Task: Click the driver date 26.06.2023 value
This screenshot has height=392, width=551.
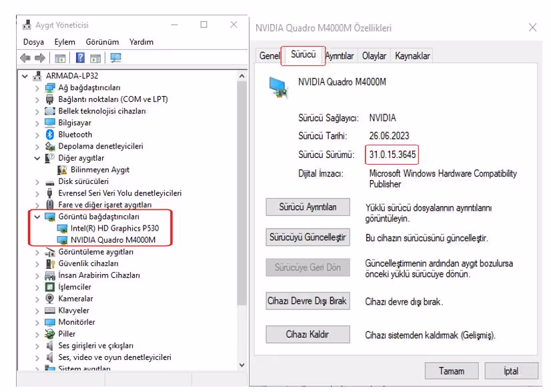Action: pos(389,135)
